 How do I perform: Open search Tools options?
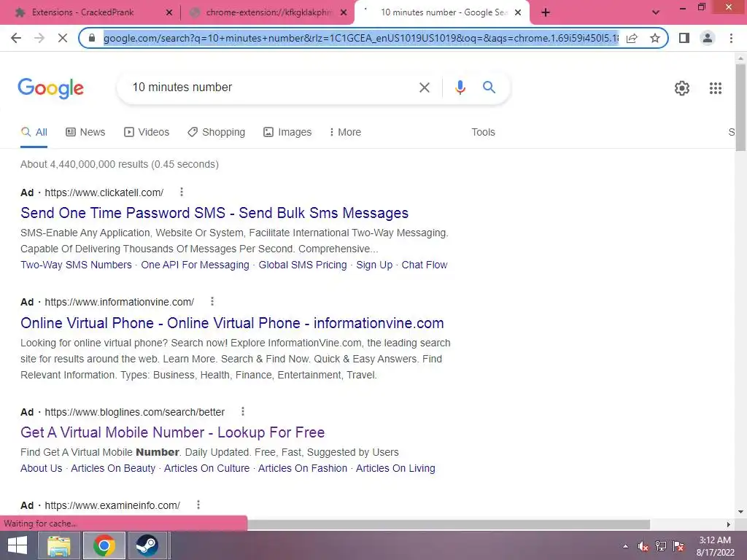click(483, 132)
